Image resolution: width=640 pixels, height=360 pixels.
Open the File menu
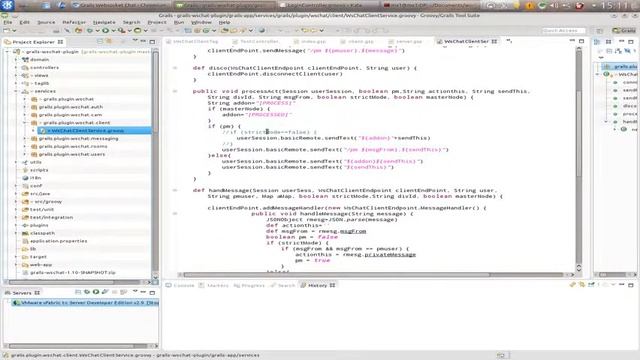(8, 22)
